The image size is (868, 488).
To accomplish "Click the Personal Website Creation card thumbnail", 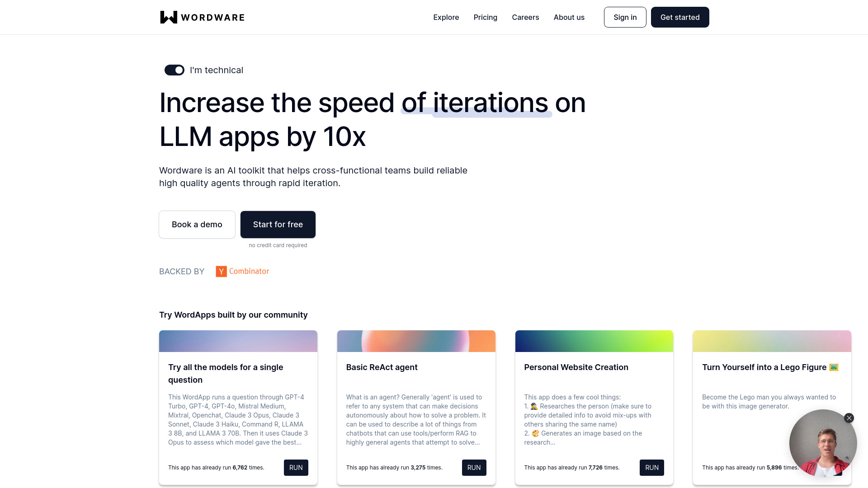I will (x=594, y=341).
